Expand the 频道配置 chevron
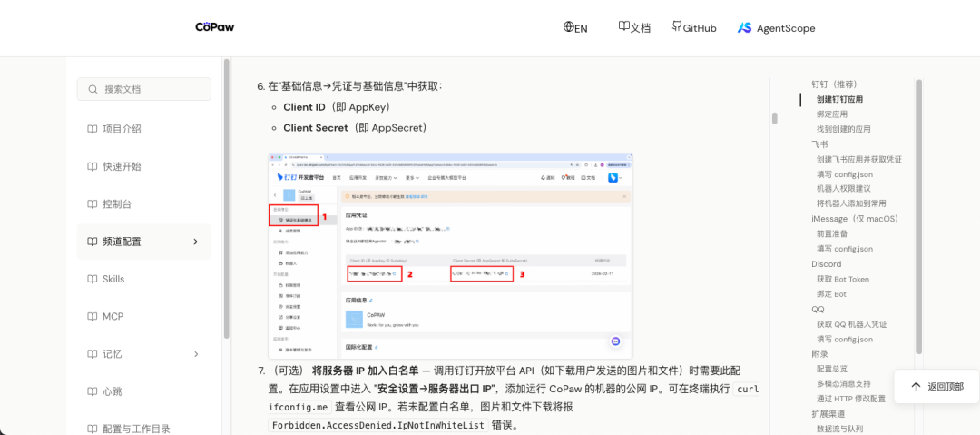Screen dimensions: 980x435 (x=196, y=242)
